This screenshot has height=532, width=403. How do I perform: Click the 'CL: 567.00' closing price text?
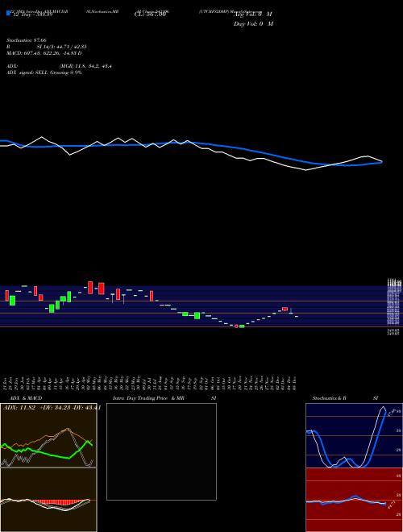(x=150, y=15)
